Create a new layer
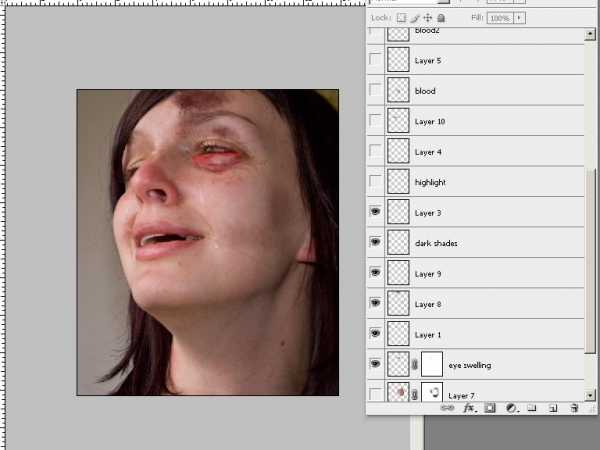The height and width of the screenshot is (450, 600). [x=553, y=408]
